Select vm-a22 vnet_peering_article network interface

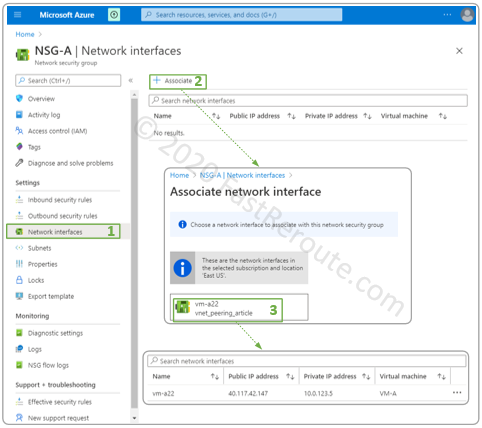228,310
